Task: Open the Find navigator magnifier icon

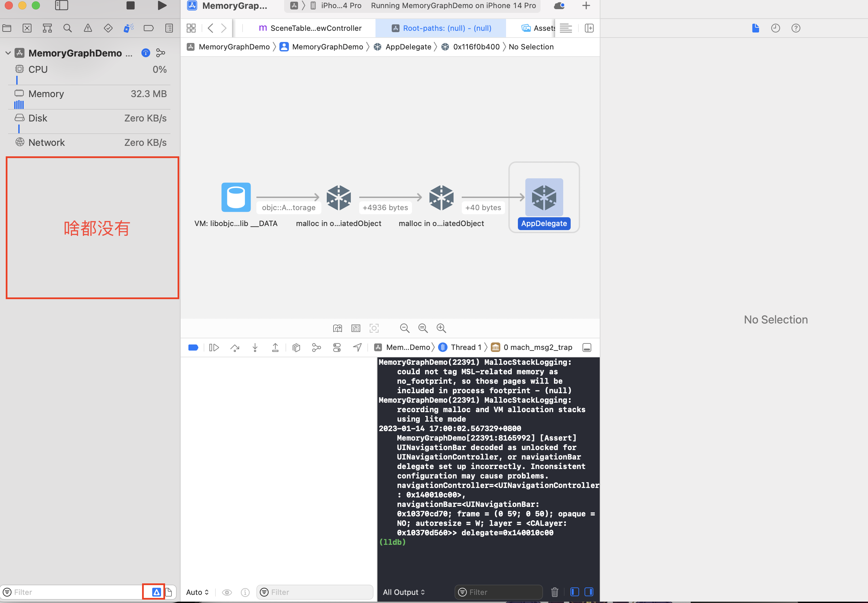Action: [68, 28]
